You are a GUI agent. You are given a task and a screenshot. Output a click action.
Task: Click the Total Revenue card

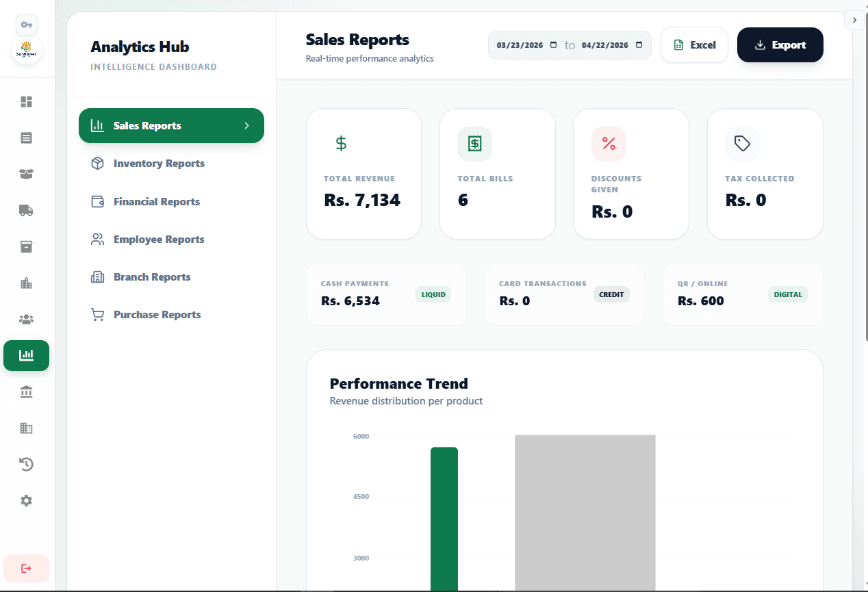pyautogui.click(x=363, y=175)
